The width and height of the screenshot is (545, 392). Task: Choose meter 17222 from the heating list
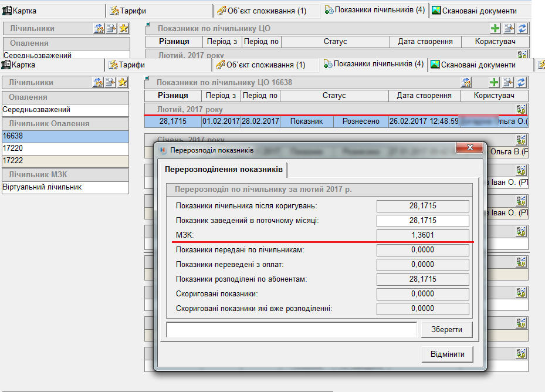65,160
